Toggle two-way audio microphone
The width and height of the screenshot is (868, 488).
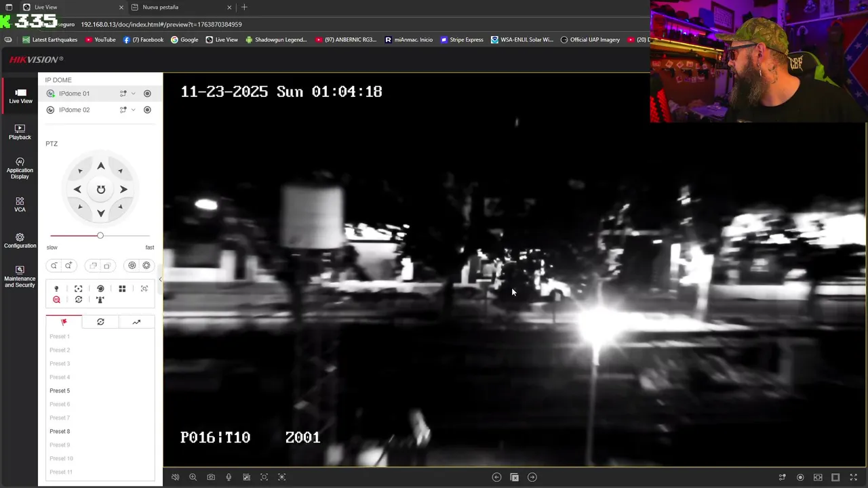pyautogui.click(x=229, y=477)
